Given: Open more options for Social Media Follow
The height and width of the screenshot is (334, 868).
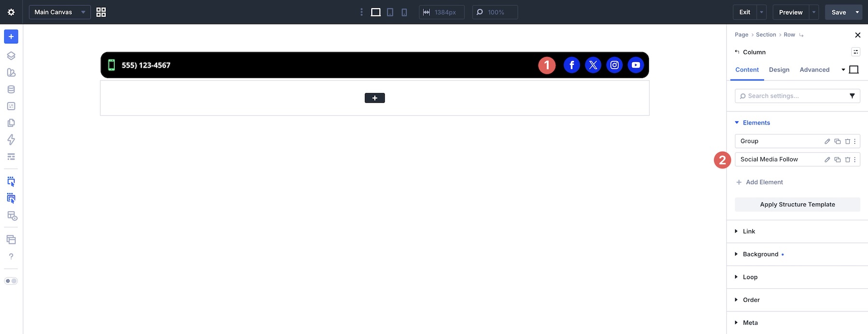Looking at the screenshot, I should click(855, 160).
